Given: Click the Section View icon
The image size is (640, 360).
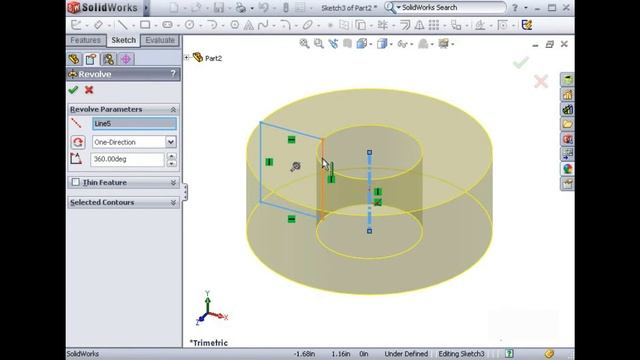Looking at the screenshot, I should (x=347, y=44).
